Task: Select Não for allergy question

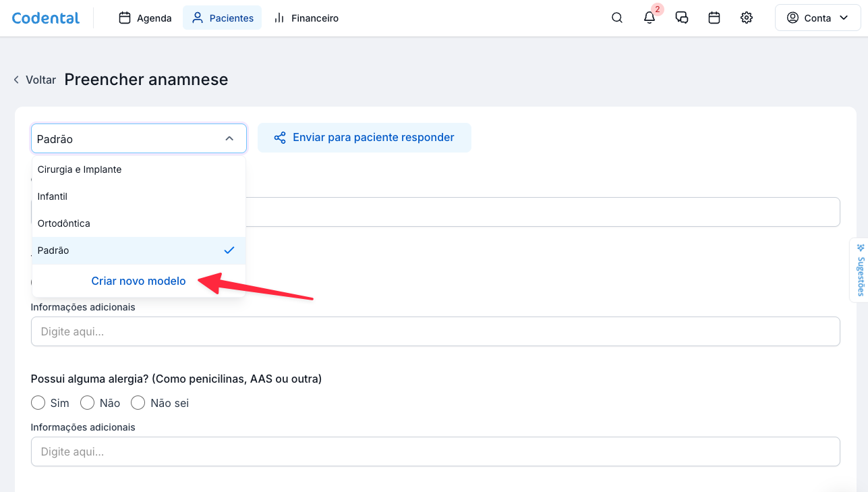Action: [87, 403]
